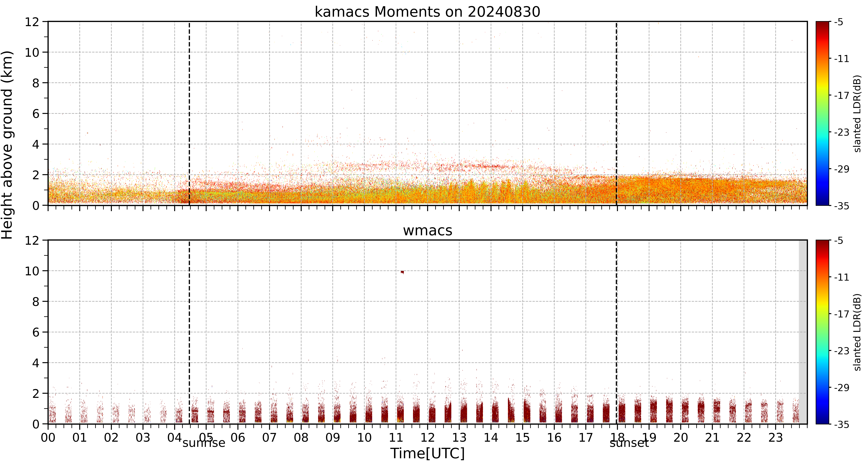Click the x-axis tick label "14"
This screenshot has height=467, width=868.
pos(491,438)
